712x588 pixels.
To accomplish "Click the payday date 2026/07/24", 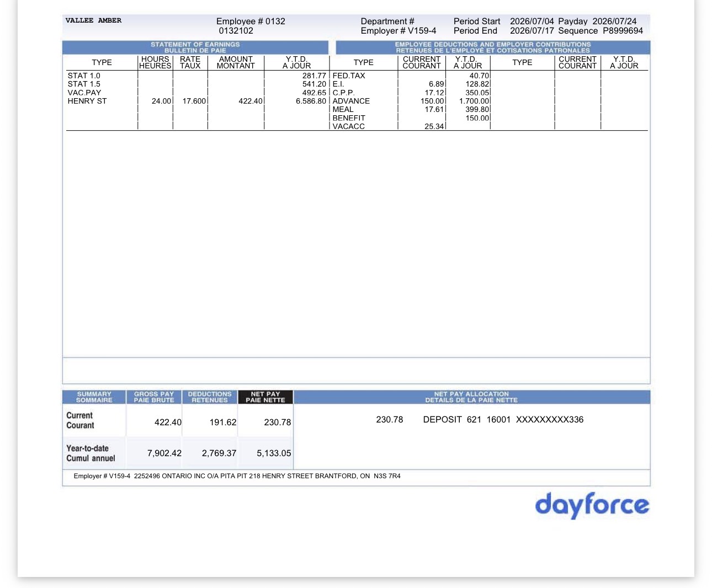I will point(614,21).
